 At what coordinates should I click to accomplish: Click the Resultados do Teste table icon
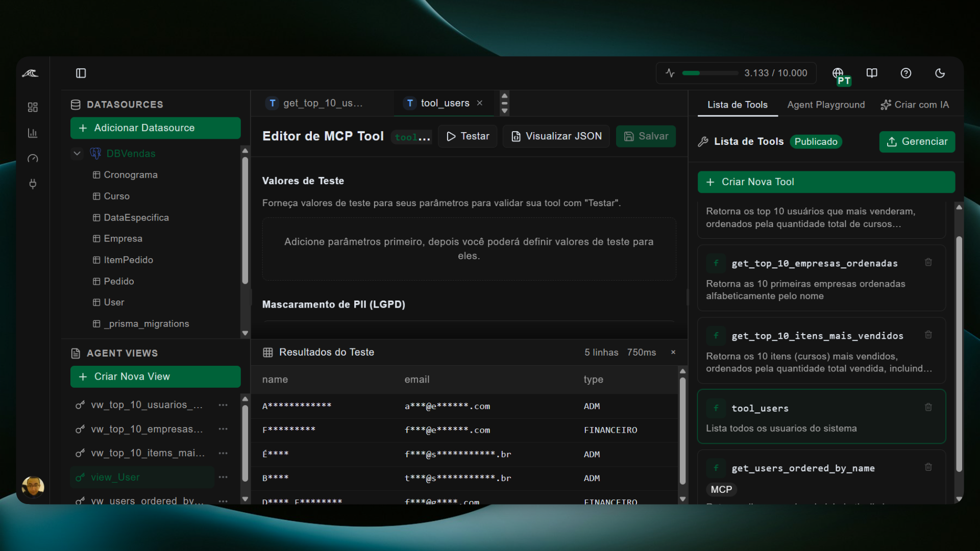267,353
